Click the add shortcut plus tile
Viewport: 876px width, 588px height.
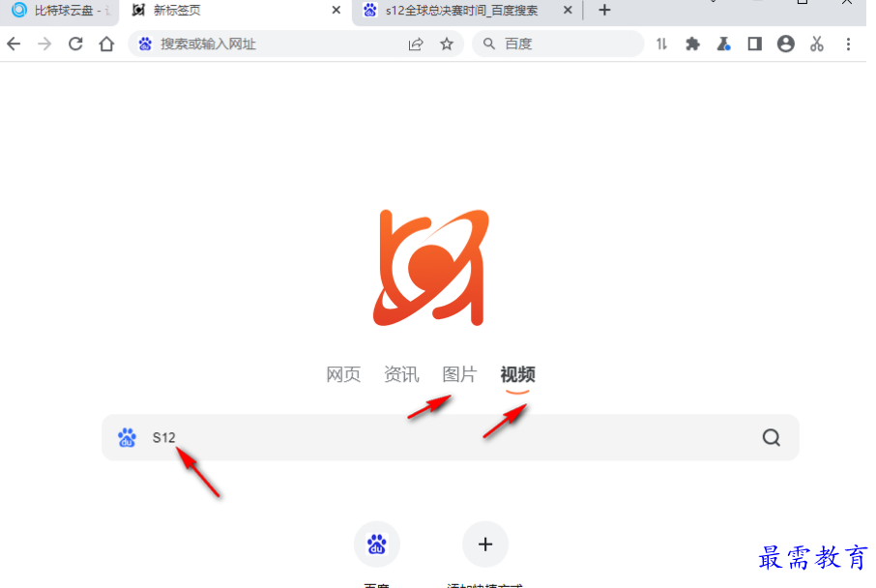(485, 544)
